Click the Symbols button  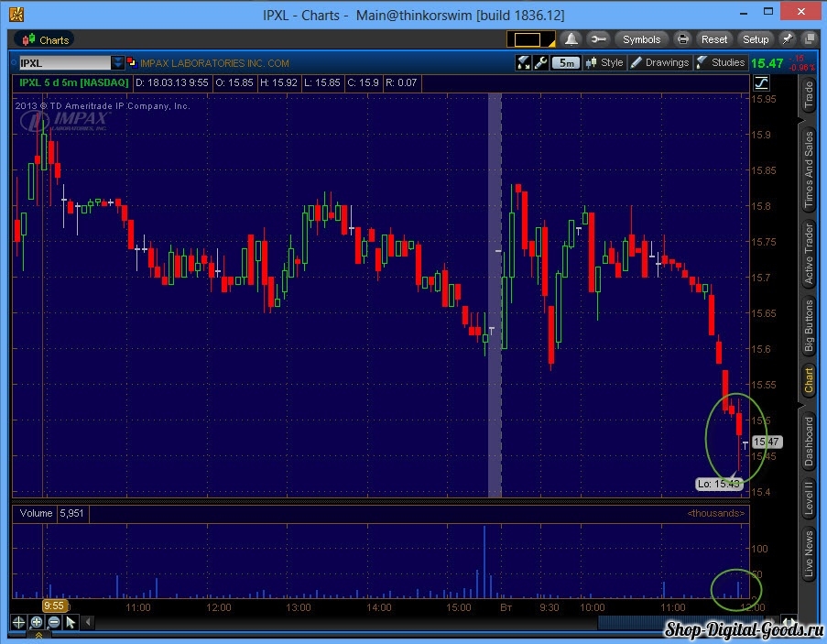coord(641,39)
